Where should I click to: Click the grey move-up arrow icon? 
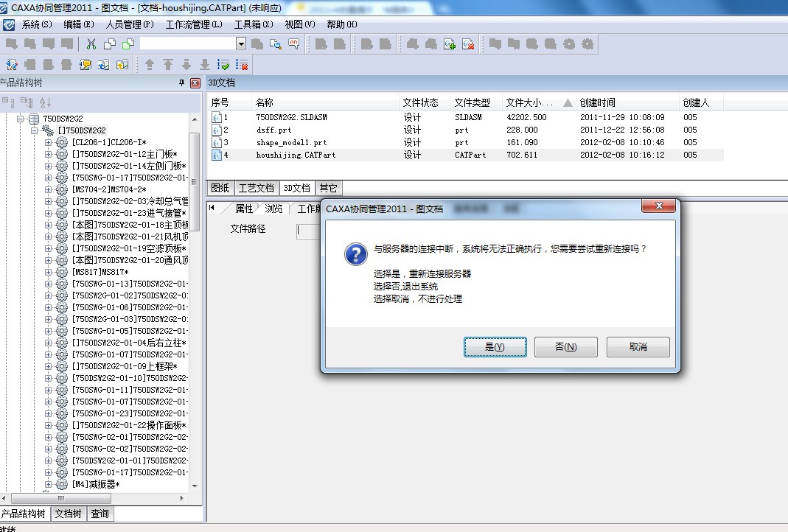tap(149, 65)
